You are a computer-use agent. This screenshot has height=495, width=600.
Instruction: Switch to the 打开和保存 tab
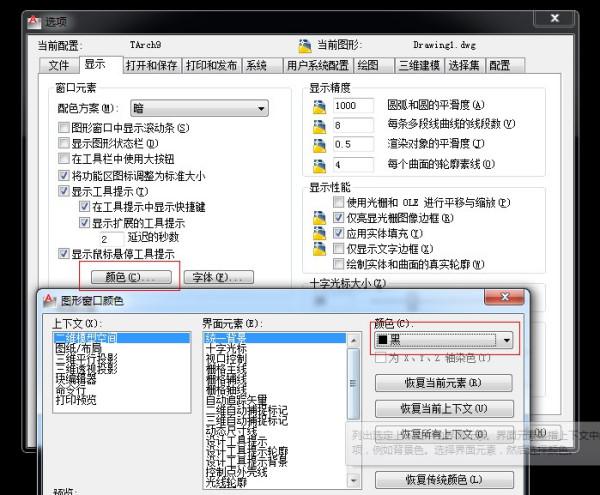coord(153,66)
